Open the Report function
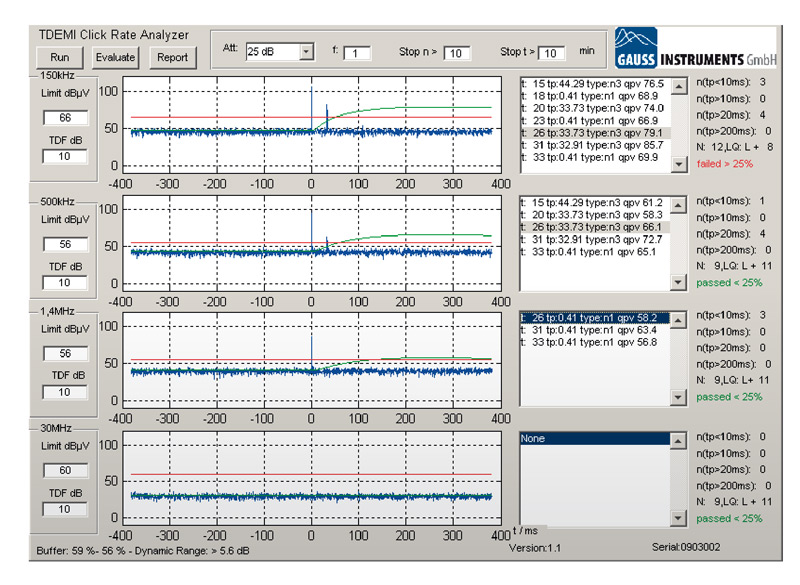The width and height of the screenshot is (800, 585). pos(172,57)
